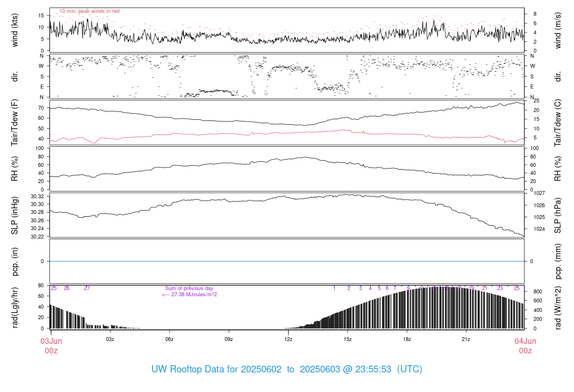The width and height of the screenshot is (574, 392).
Task: Click the 04Jun end date label
Action: coord(525,341)
